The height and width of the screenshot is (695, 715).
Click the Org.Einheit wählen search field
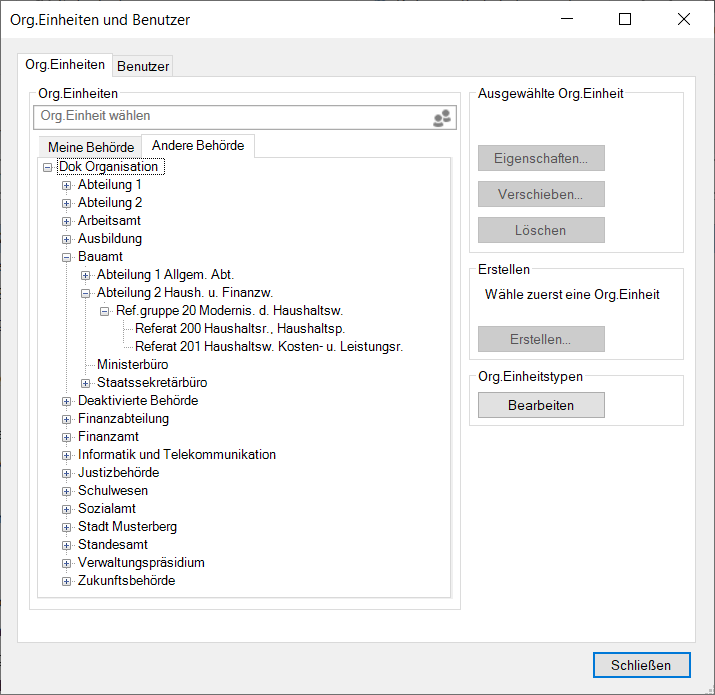[x=230, y=117]
